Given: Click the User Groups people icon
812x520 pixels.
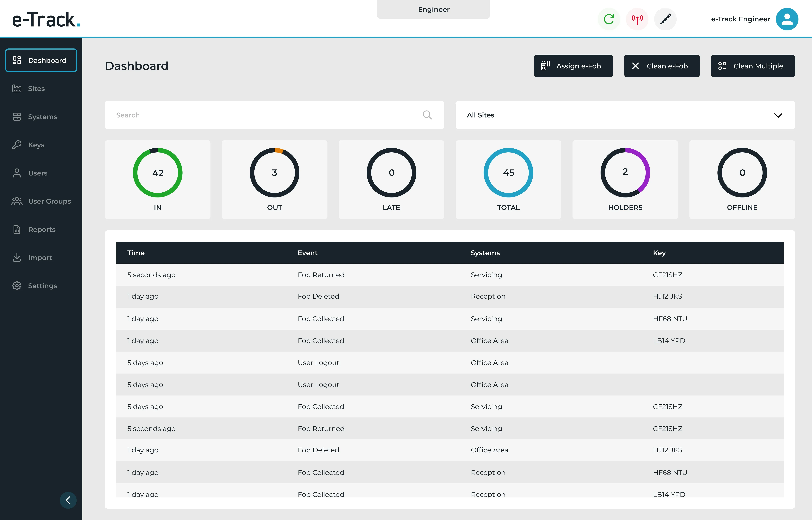Looking at the screenshot, I should pyautogui.click(x=17, y=201).
